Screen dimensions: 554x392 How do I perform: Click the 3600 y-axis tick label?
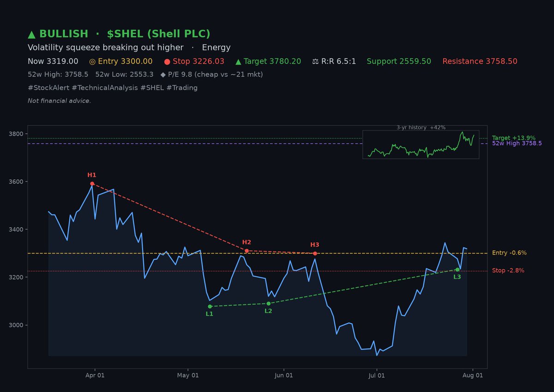click(x=16, y=182)
